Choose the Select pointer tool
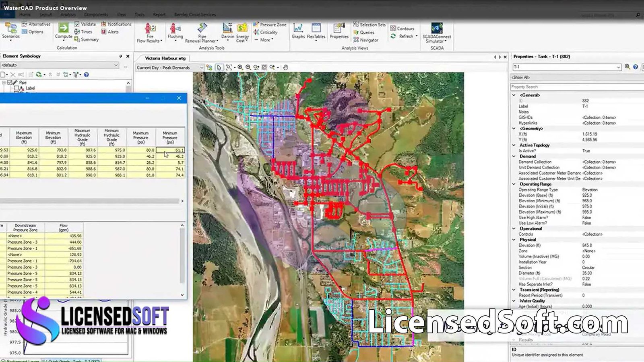This screenshot has height=362, width=644. pos(219,68)
